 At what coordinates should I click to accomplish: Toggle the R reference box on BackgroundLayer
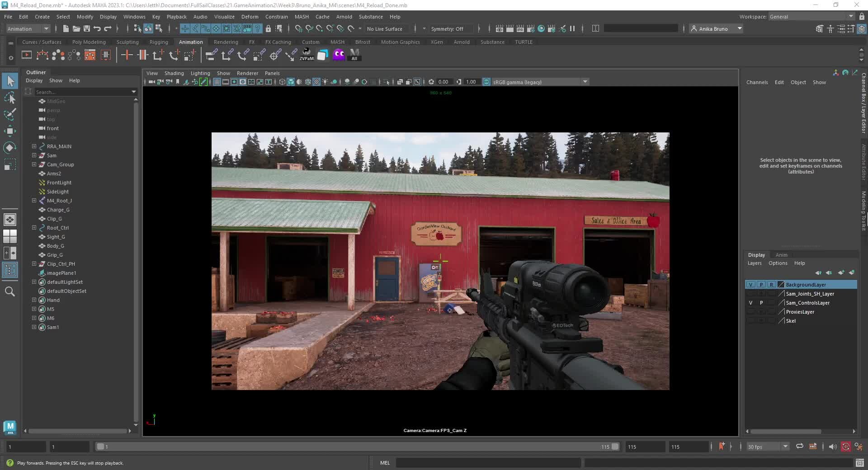point(772,284)
